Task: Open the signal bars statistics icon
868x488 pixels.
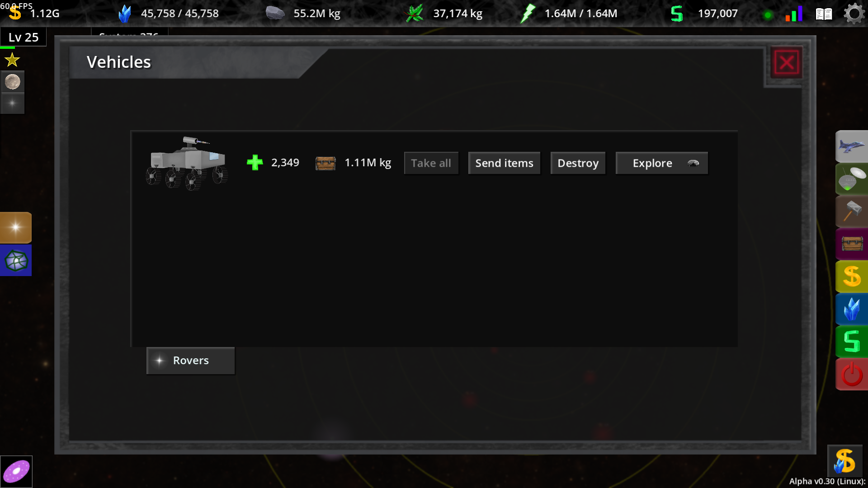Action: coord(794,14)
